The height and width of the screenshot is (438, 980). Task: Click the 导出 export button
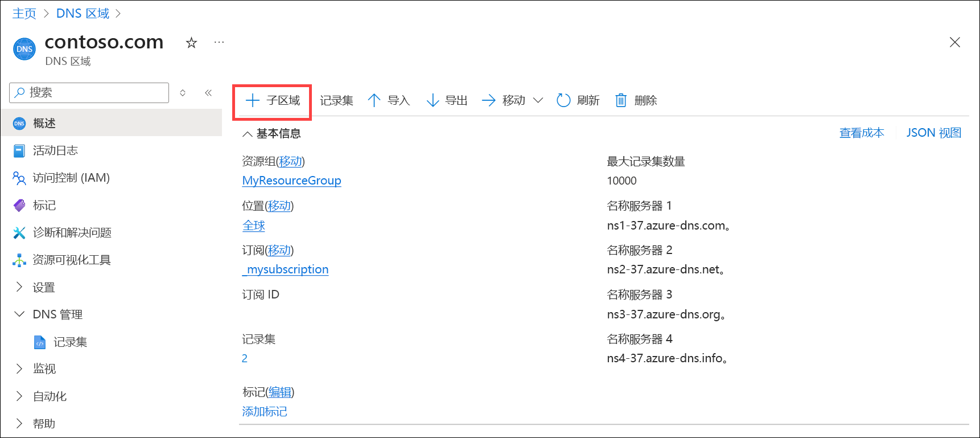[x=447, y=101]
